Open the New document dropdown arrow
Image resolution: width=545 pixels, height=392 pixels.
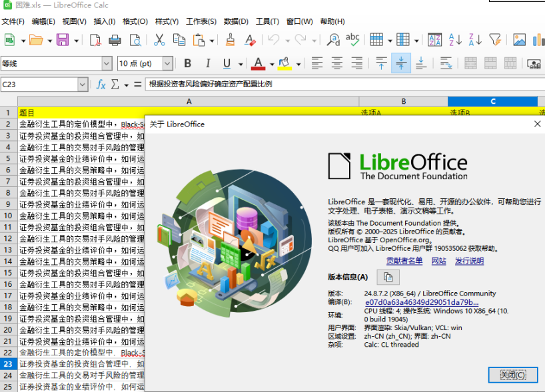23,41
